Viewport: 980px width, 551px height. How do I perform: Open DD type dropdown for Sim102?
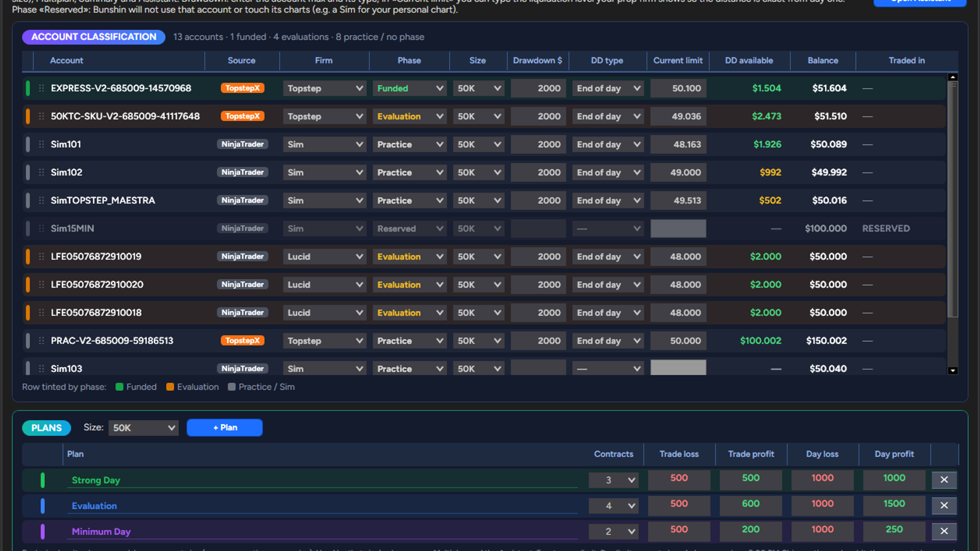tap(608, 172)
